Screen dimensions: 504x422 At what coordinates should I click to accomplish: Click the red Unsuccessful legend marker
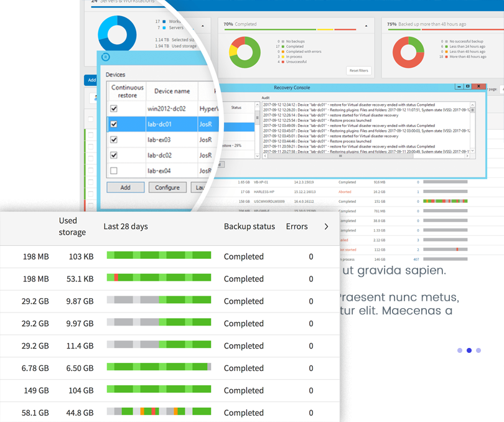click(x=283, y=62)
